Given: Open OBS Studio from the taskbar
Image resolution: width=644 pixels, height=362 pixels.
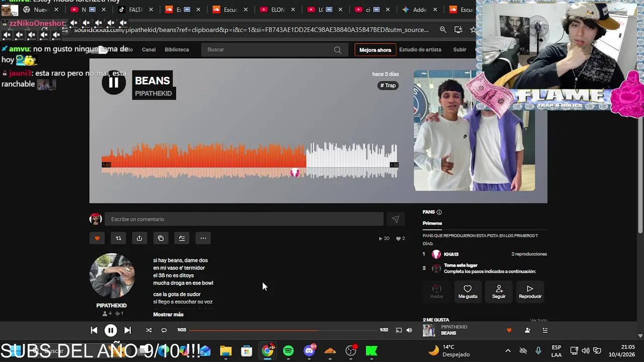Looking at the screenshot, I should (351, 351).
